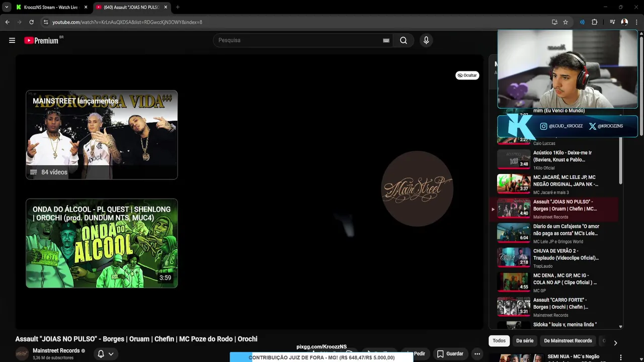Click the video title Assault JOIAS NO PULSO

tap(136, 339)
